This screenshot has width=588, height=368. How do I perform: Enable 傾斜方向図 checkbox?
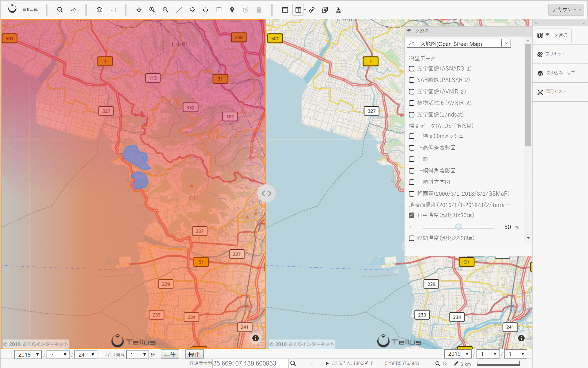click(412, 182)
